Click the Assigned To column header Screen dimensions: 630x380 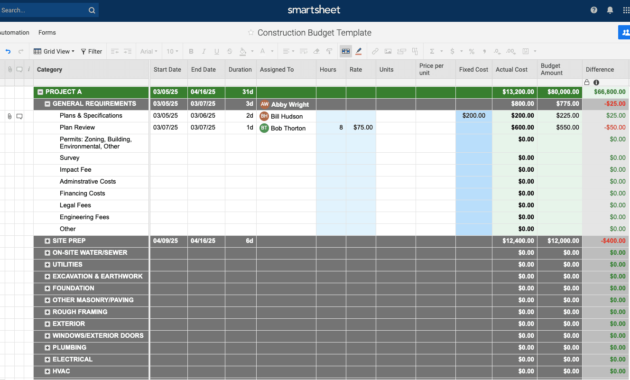click(x=286, y=69)
